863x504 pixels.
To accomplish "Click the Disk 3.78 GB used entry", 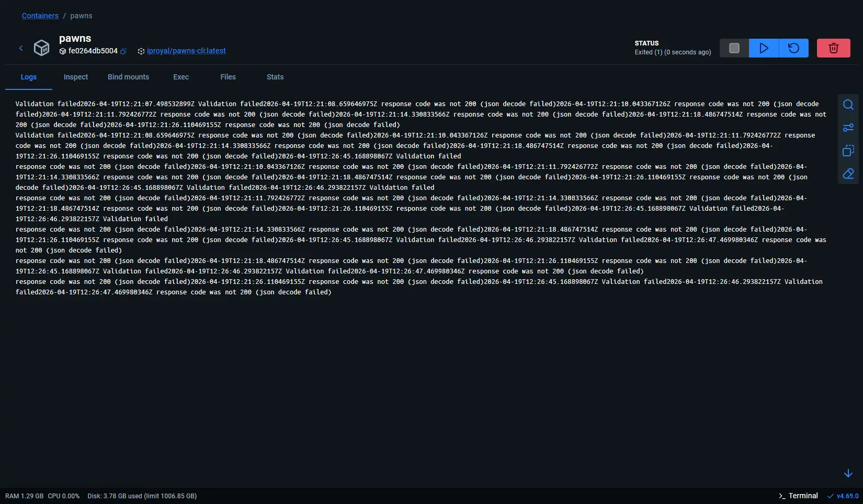I will (x=142, y=496).
